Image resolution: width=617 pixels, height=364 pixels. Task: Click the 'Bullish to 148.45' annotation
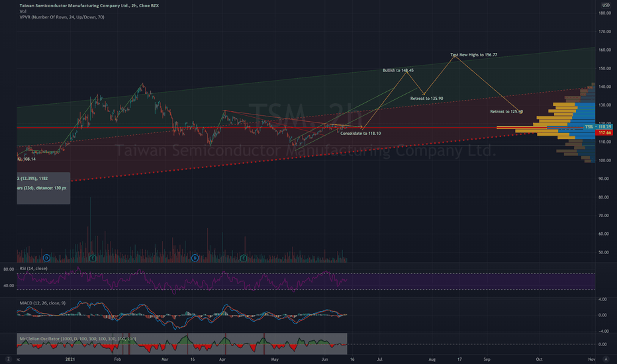click(x=399, y=70)
